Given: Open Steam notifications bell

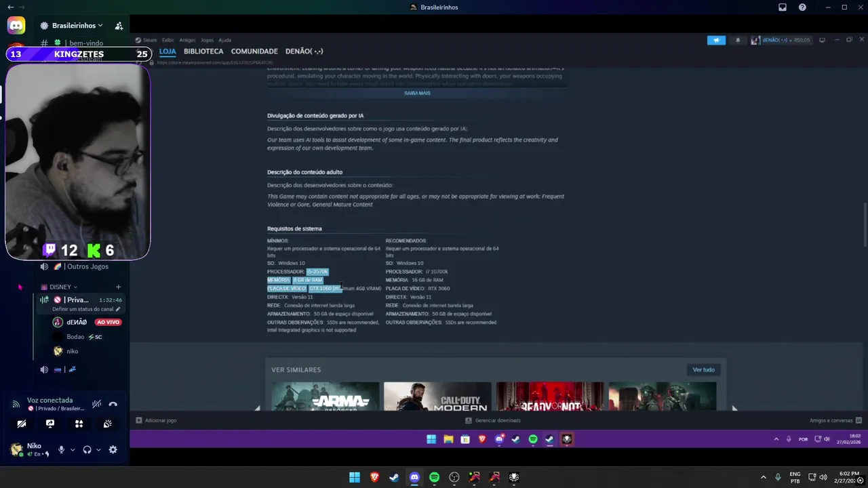Looking at the screenshot, I should click(x=738, y=40).
